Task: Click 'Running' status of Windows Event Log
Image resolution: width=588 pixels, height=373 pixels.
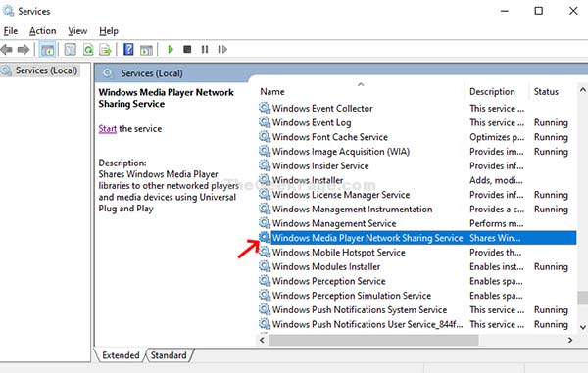Action: 551,122
